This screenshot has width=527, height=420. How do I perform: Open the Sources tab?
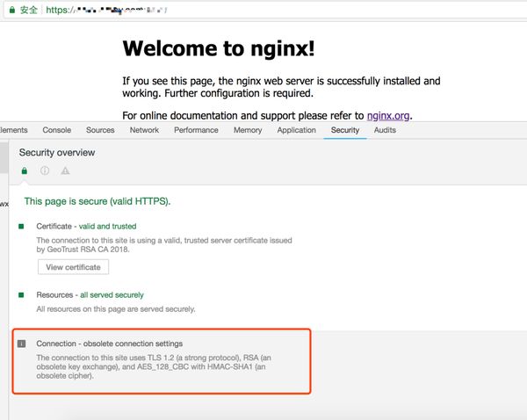[100, 130]
